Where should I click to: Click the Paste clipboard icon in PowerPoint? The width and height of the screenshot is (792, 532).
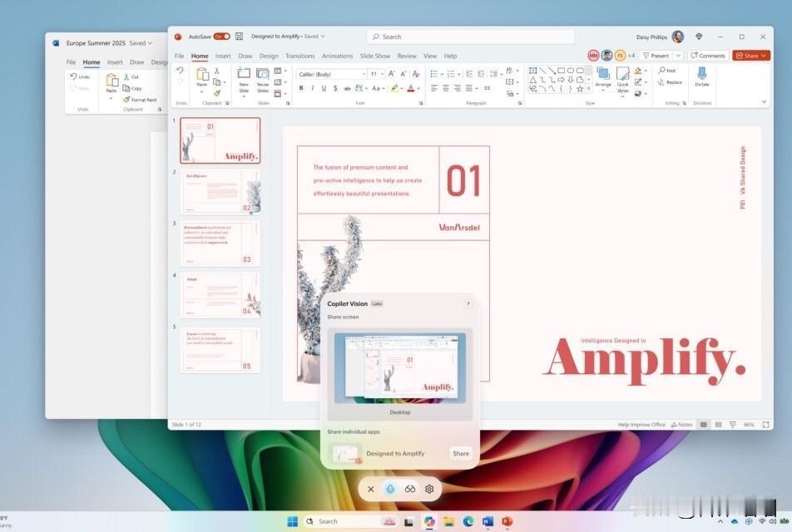202,75
